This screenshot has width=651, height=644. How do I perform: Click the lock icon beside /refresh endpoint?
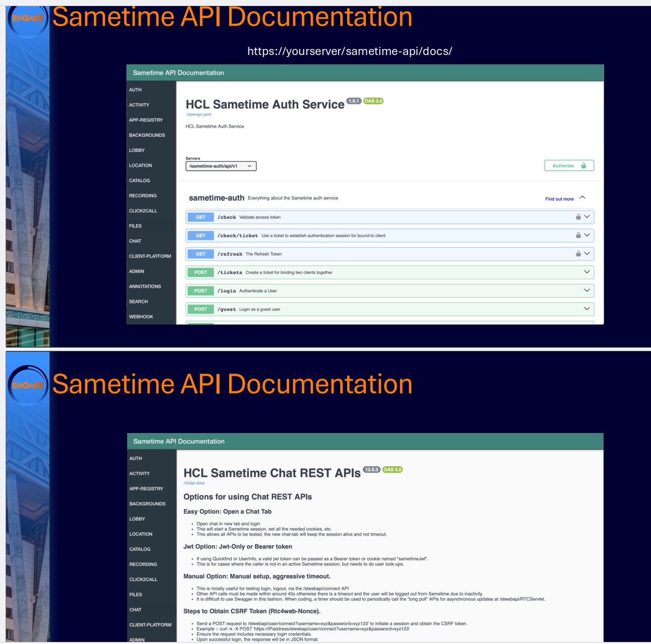pos(578,254)
